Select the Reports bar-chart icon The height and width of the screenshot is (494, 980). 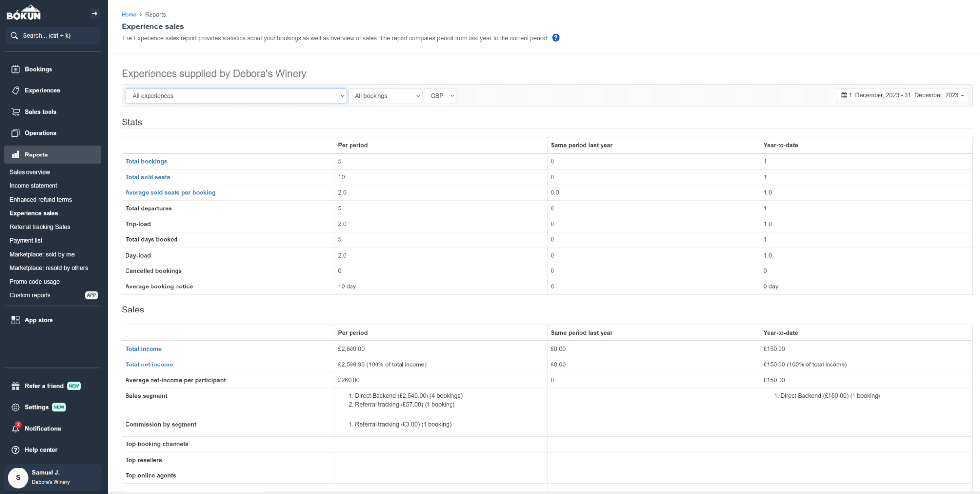[x=16, y=155]
